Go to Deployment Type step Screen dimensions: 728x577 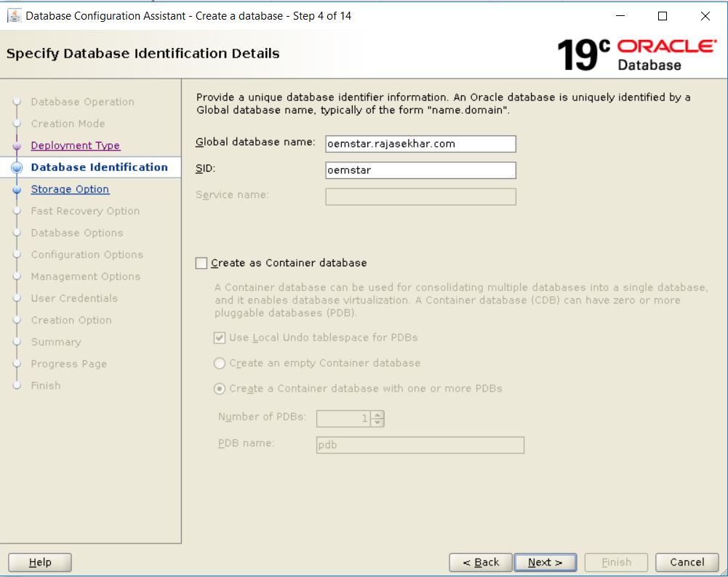tap(75, 146)
